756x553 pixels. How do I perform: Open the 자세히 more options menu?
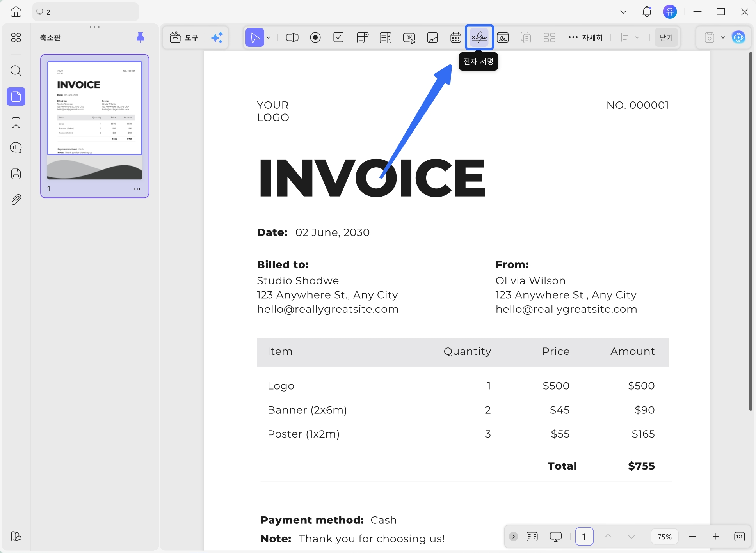coord(585,37)
